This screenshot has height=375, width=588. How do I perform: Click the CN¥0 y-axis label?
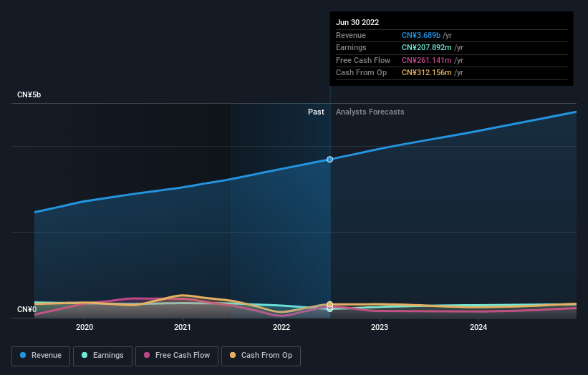[26, 309]
